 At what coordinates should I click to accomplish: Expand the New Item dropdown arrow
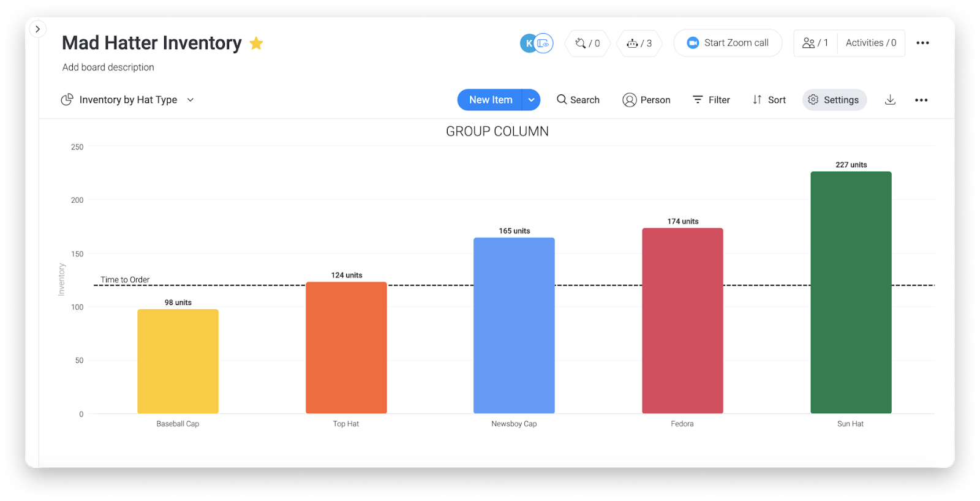(x=531, y=100)
